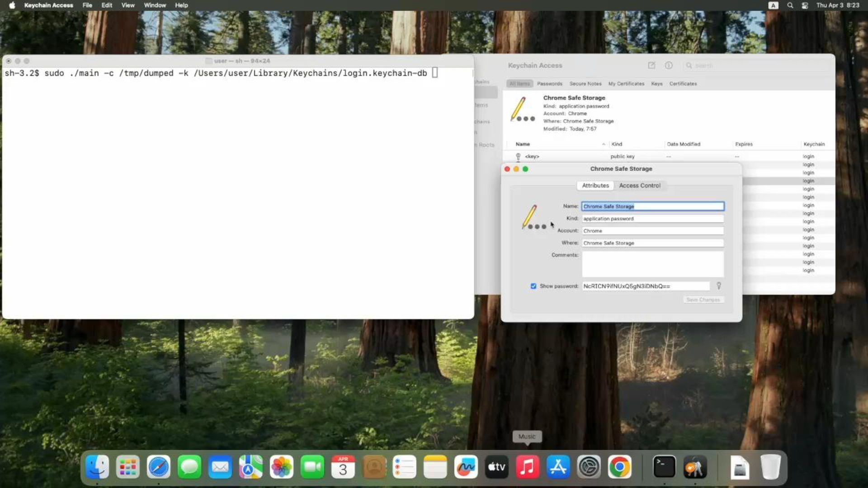Open App Store from the Dock
The height and width of the screenshot is (488, 868).
pos(558,467)
